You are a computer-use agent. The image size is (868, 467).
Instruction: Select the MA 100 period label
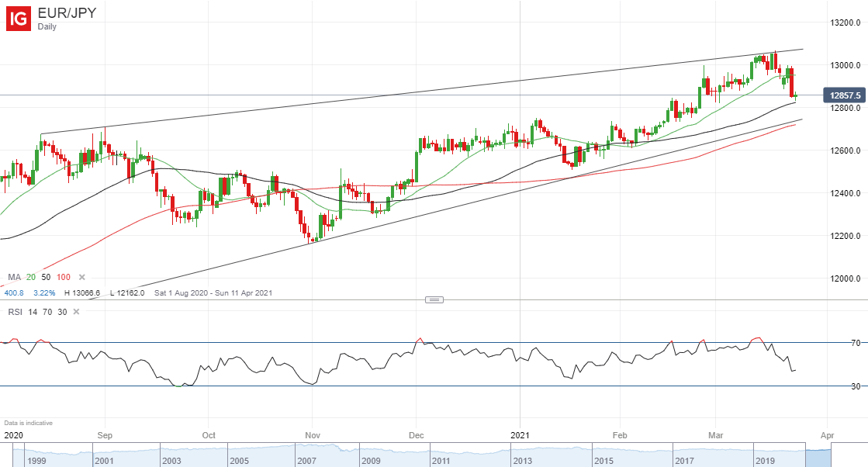pyautogui.click(x=63, y=277)
